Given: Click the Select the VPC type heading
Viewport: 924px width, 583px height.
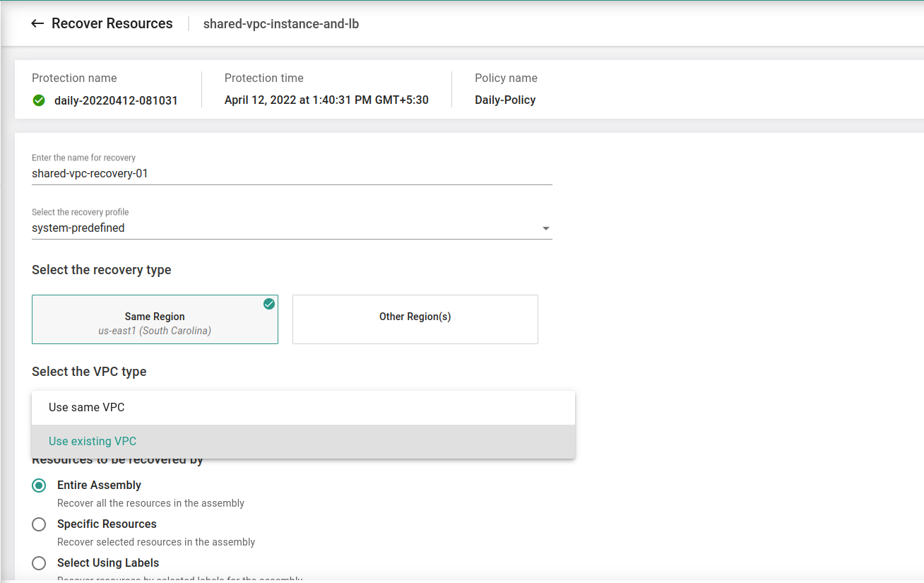Looking at the screenshot, I should [x=89, y=372].
